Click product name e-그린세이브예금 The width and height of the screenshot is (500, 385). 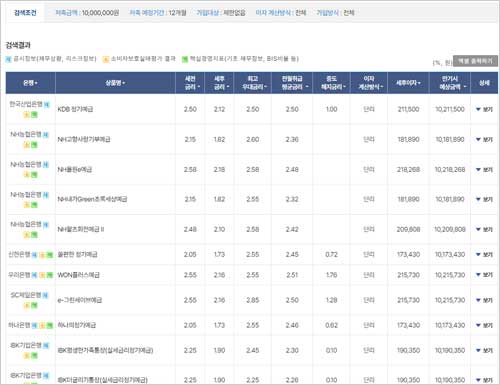click(x=80, y=300)
